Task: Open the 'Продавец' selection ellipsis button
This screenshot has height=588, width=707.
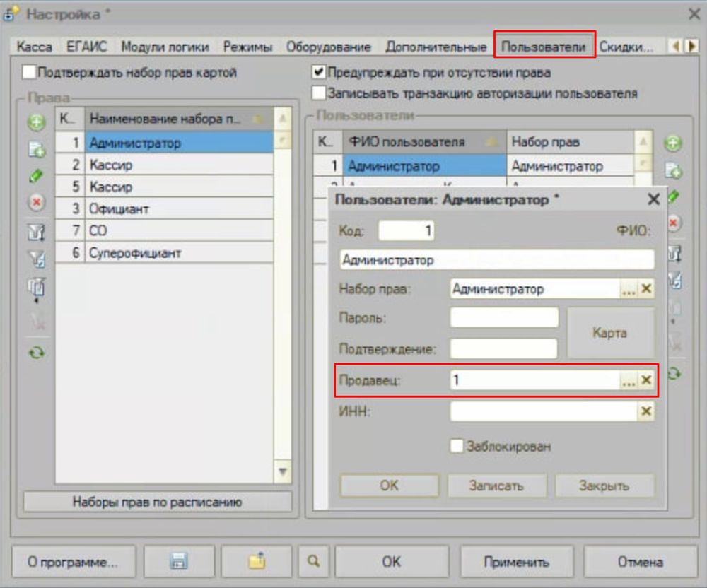Action: [x=629, y=380]
